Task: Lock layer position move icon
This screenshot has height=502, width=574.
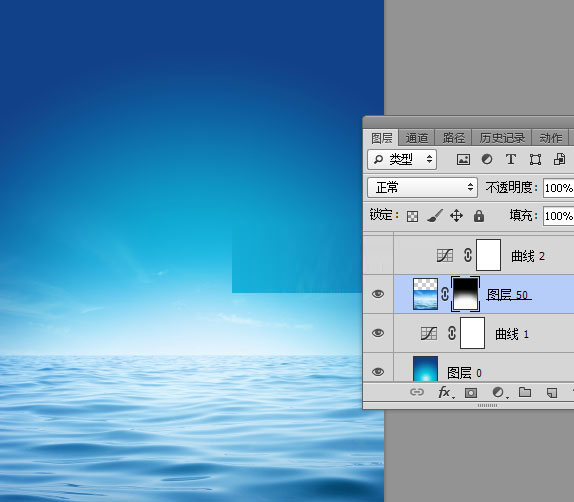Action: coord(456,216)
